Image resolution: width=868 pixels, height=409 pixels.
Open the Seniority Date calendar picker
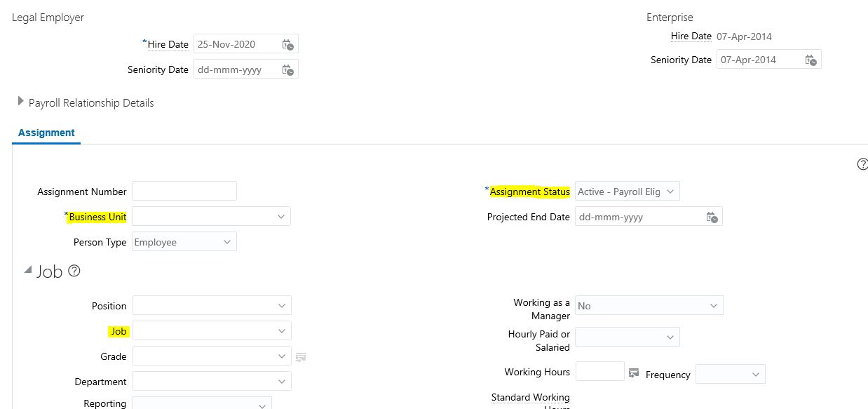287,68
